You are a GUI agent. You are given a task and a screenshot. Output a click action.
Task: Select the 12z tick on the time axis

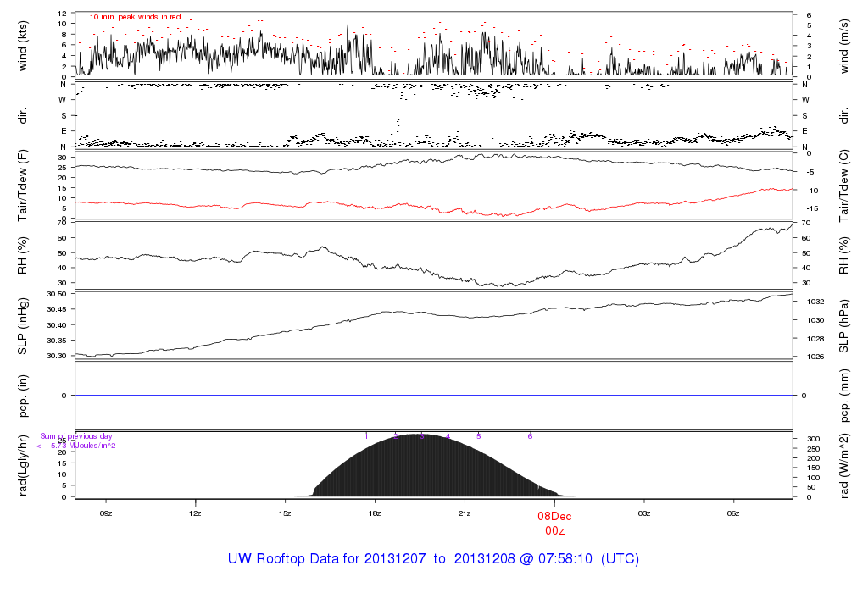(195, 513)
